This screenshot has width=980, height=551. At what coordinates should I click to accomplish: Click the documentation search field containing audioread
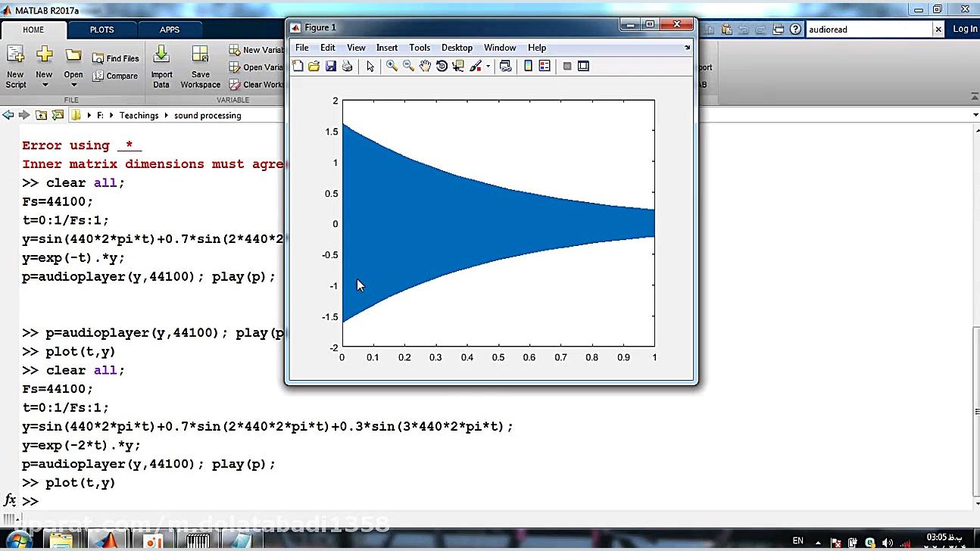pos(869,30)
